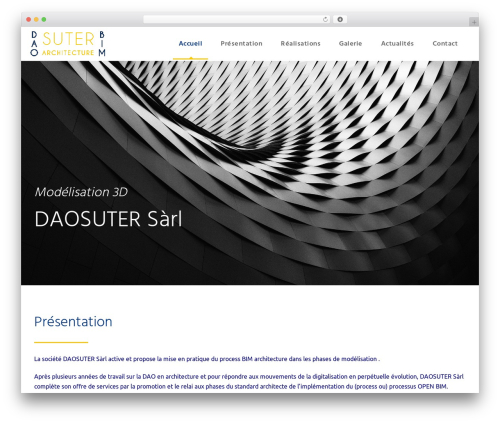Open the Actualités menu item
500x423 pixels.
pos(397,43)
